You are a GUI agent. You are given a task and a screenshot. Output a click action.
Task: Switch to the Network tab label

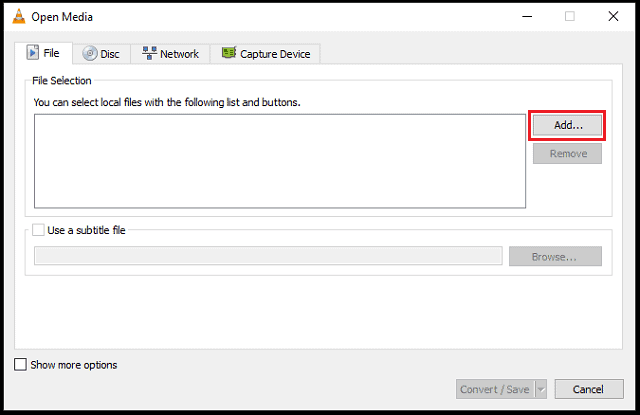click(x=179, y=54)
